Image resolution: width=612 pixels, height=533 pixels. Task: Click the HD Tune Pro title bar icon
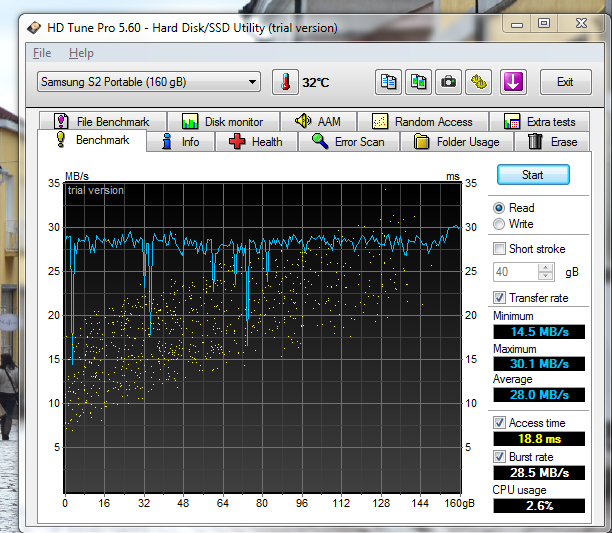point(34,28)
